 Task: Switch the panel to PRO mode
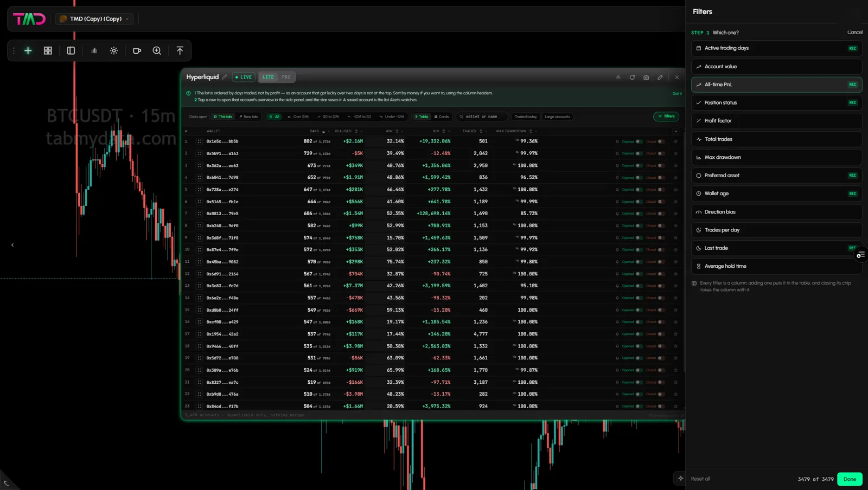coord(286,77)
